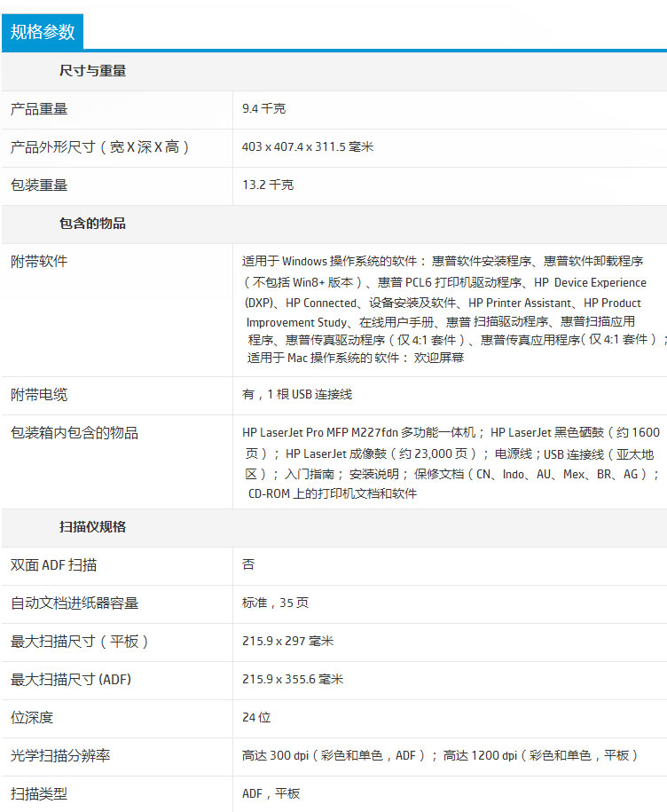
Task: Click the HP LaserJet Pro MFP M227fdn package contents text
Action: (451, 463)
